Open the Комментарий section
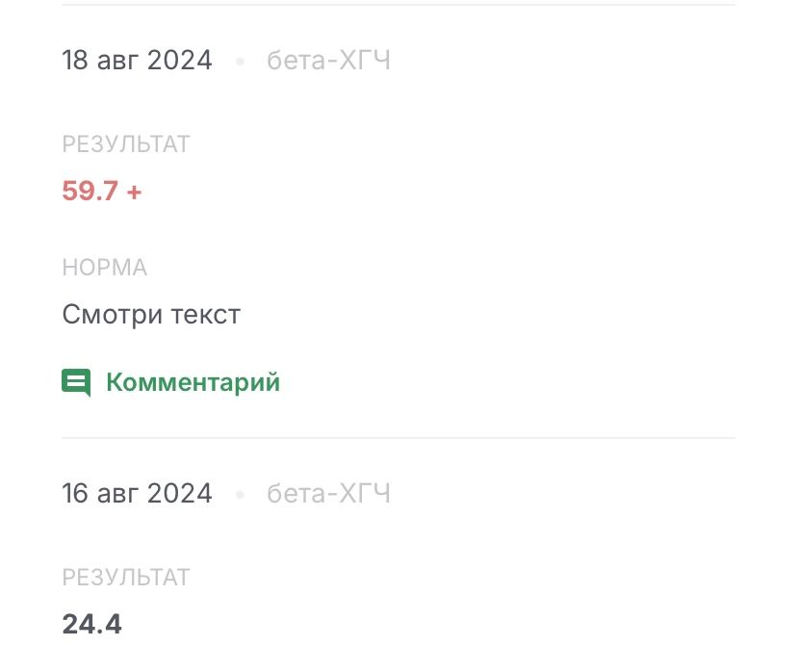 click(193, 381)
